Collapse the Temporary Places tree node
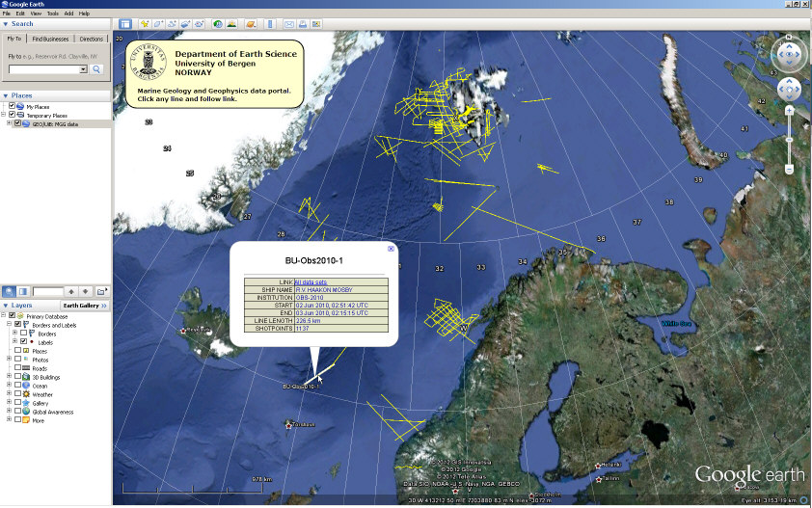 pos(3,115)
